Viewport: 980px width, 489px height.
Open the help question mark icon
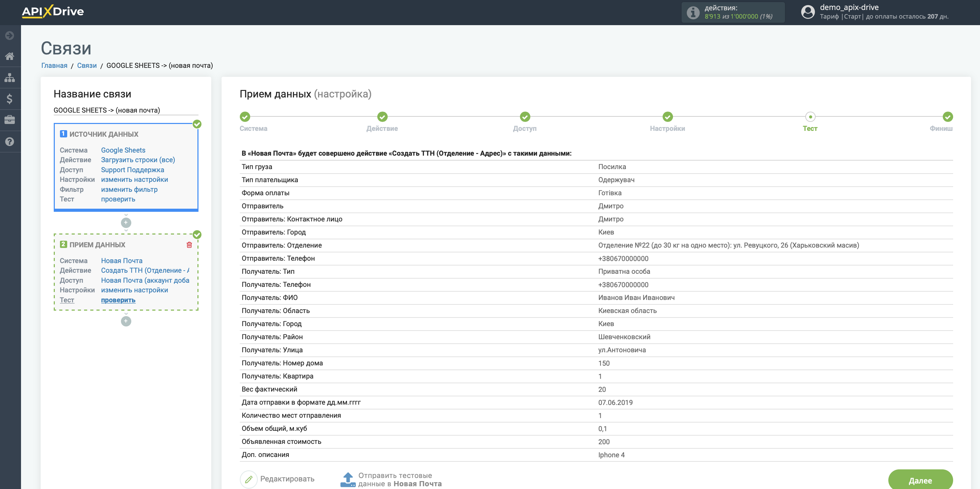tap(10, 142)
